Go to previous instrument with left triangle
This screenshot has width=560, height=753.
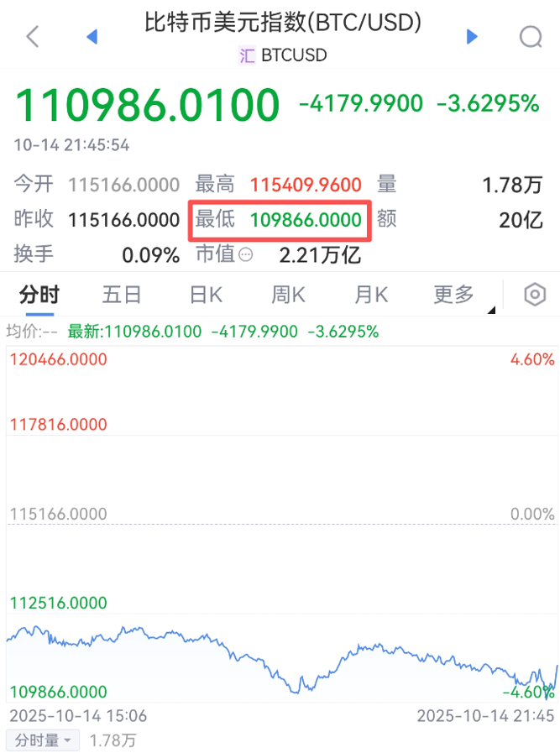[92, 36]
